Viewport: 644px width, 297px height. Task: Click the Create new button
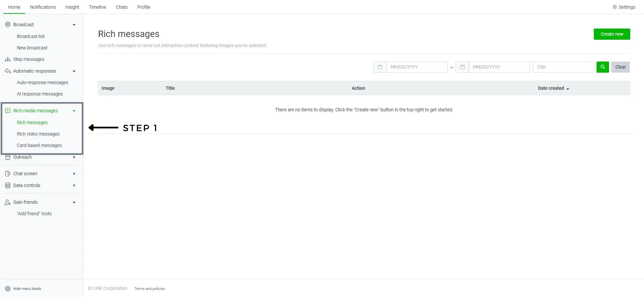pos(611,34)
